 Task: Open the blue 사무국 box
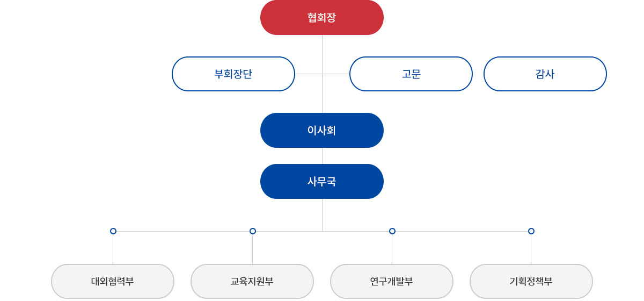pyautogui.click(x=322, y=181)
